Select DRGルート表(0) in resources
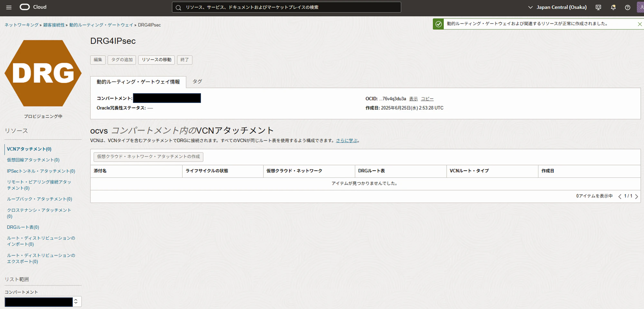 pos(23,227)
